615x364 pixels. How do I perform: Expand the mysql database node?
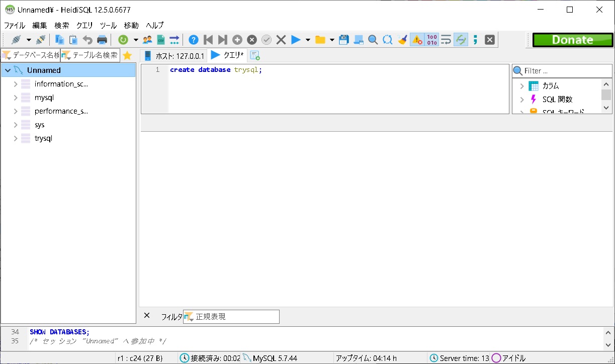tap(16, 98)
